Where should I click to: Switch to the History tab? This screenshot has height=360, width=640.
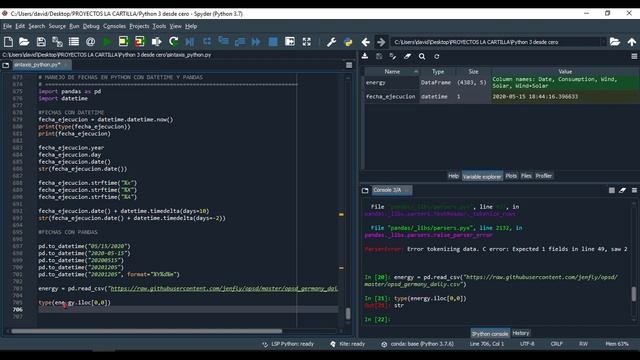pyautogui.click(x=520, y=333)
